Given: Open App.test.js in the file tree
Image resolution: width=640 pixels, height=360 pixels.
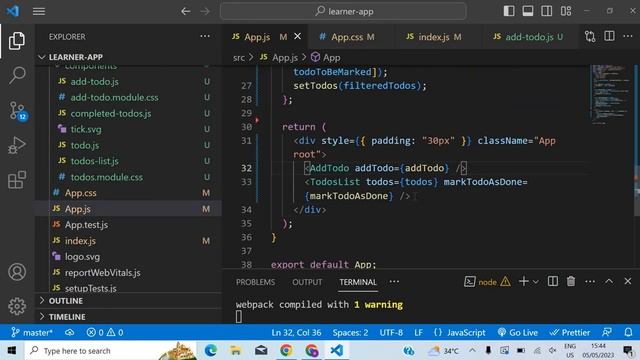Looking at the screenshot, I should [87, 225].
